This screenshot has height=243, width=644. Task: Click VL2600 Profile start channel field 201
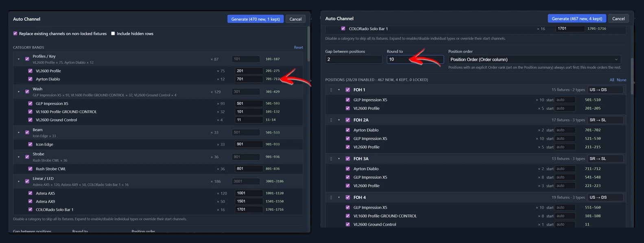click(x=249, y=71)
